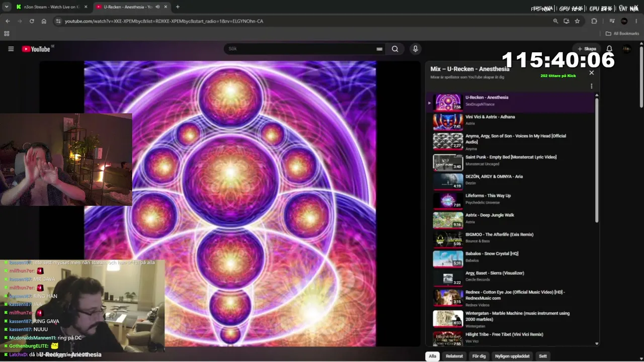
Task: Click the YouTube search magnifier button
Action: coord(395,49)
